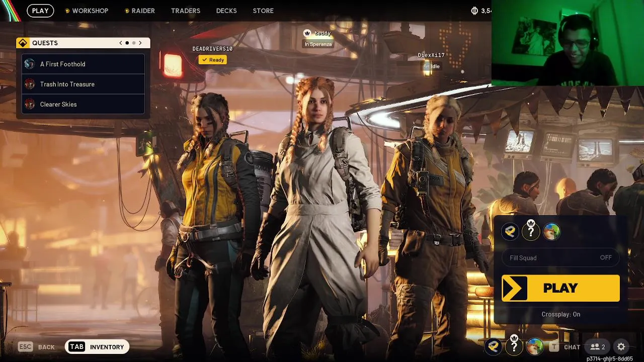The height and width of the screenshot is (362, 644).
Task: Click the A First Foothold quest giver icon
Action: (x=30, y=64)
